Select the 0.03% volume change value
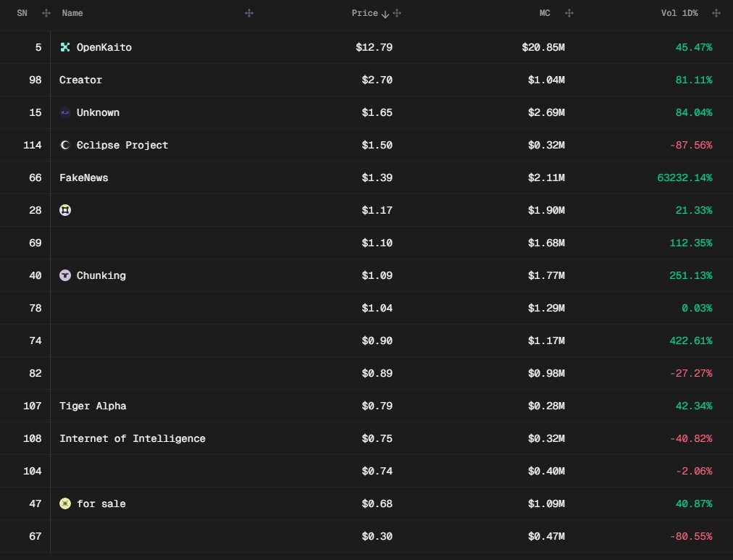733x560 pixels. point(697,308)
